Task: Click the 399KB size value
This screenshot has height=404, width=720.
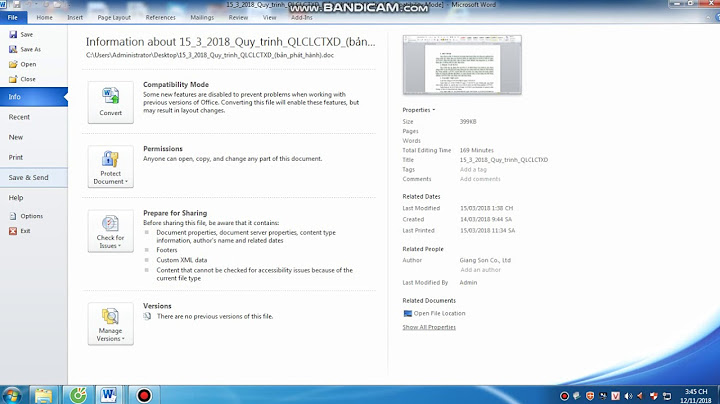Action: [x=468, y=122]
